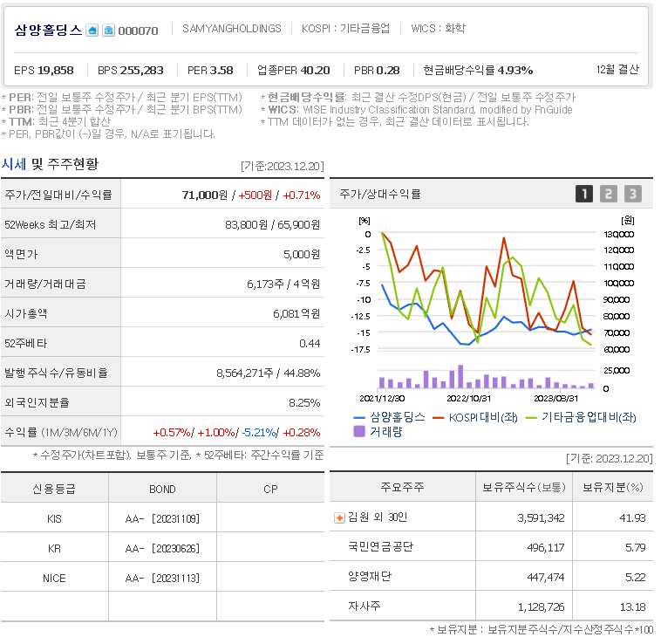Click the 시세 heading link
Viewport: 661px width, 644px height.
(x=13, y=164)
